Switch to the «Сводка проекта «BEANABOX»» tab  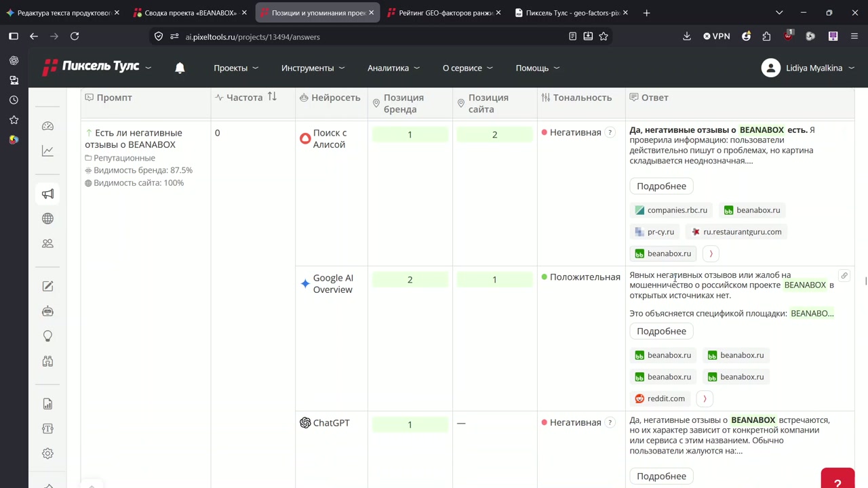(191, 13)
